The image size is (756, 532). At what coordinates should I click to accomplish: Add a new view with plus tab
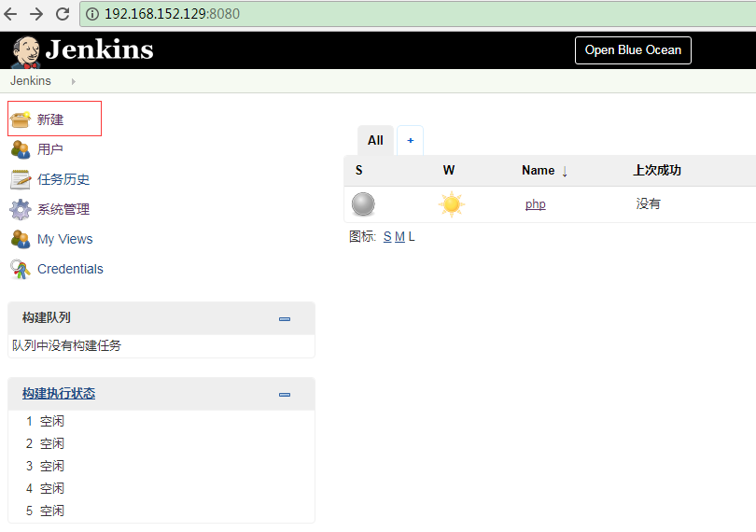[x=411, y=140]
